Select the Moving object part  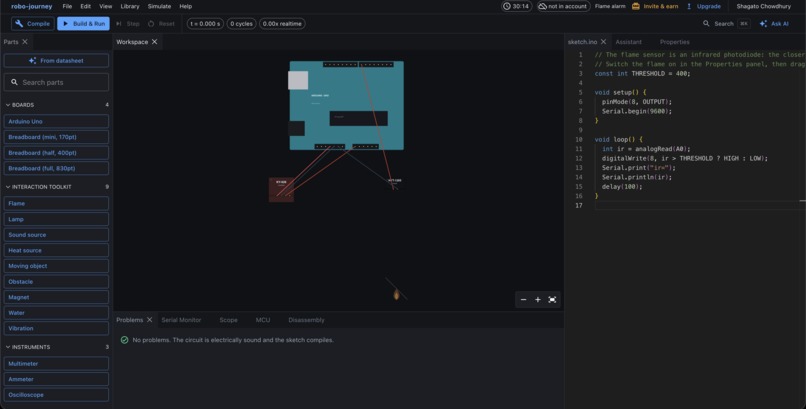(x=56, y=266)
